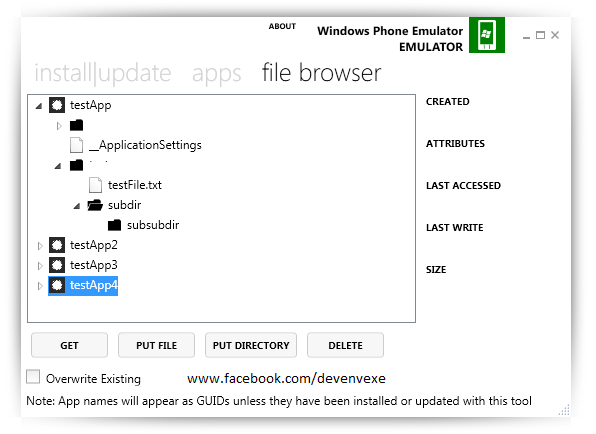The image size is (596, 434).
Task: Select the testApp2 label
Action: [94, 245]
